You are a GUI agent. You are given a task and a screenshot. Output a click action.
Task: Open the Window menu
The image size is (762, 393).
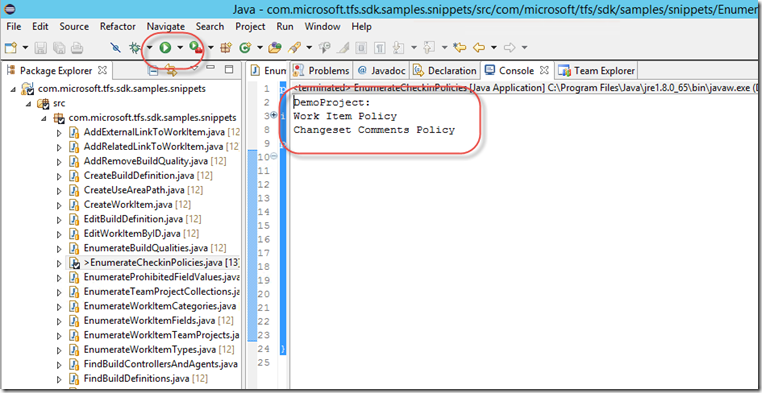point(323,26)
